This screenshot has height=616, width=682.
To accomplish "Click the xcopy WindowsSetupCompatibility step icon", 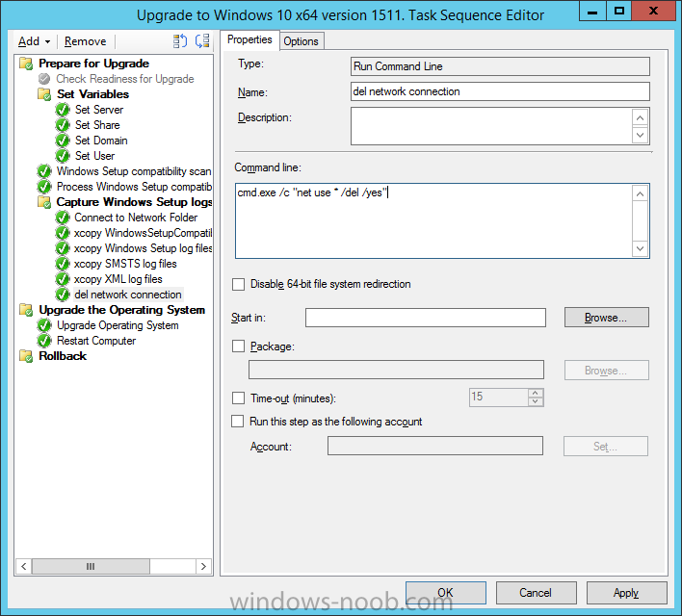I will click(x=63, y=233).
